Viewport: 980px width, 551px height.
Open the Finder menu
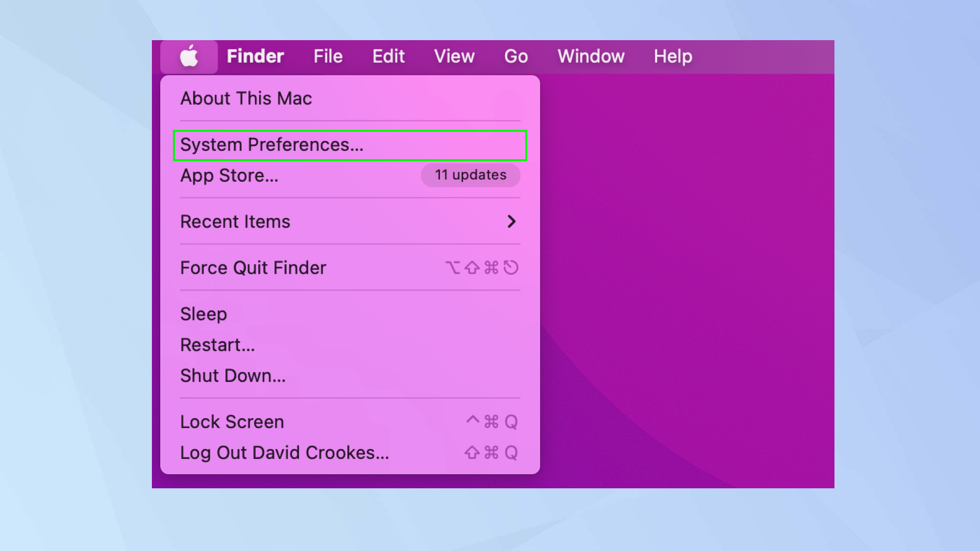255,56
